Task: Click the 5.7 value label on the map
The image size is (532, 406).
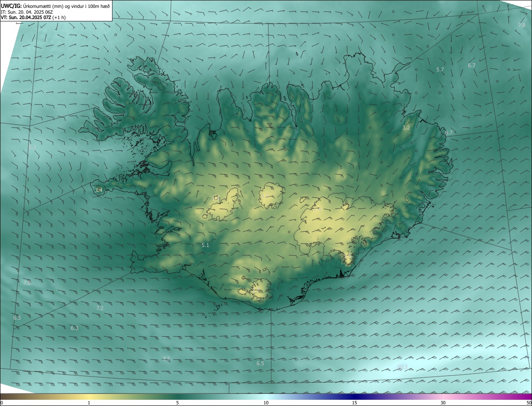Action: pos(440,70)
